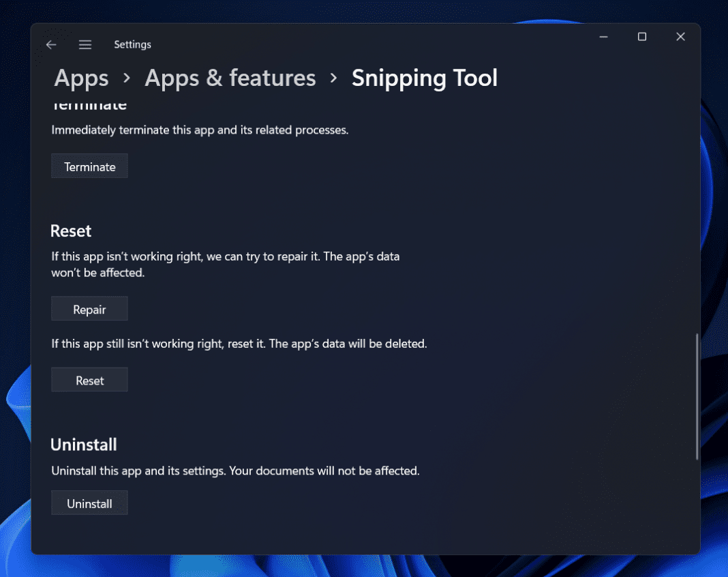Viewport: 728px width, 577px height.
Task: Click the vertical scrollbar thumb
Action: 697,396
